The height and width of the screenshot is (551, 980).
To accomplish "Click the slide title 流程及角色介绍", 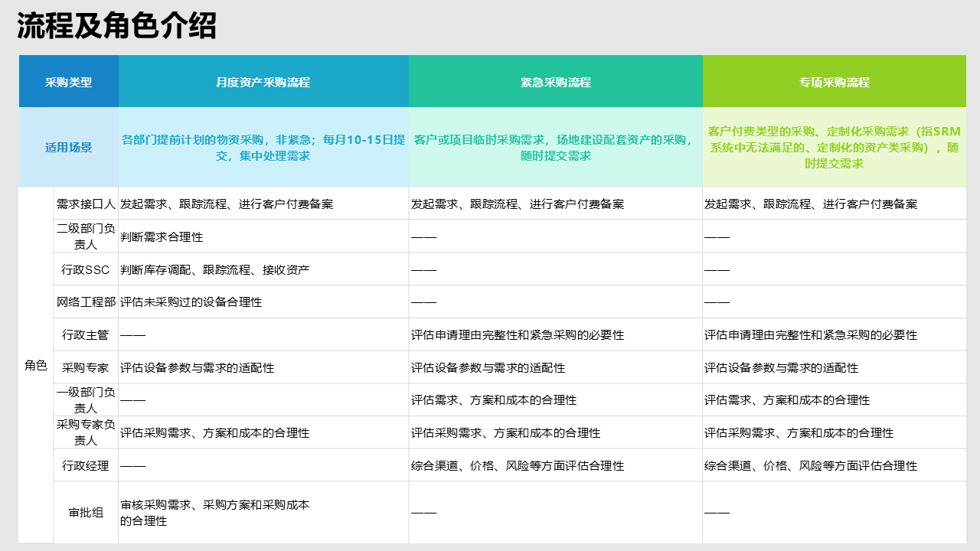I will click(117, 26).
